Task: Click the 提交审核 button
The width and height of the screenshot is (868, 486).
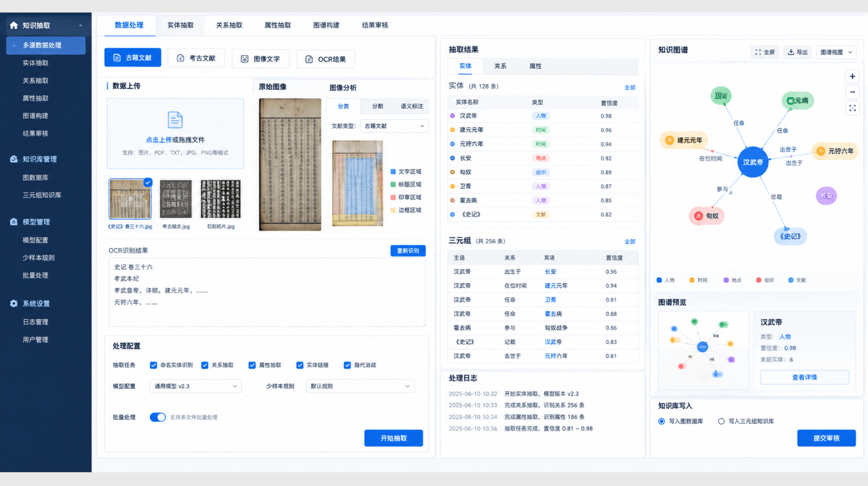Action: [x=826, y=439]
